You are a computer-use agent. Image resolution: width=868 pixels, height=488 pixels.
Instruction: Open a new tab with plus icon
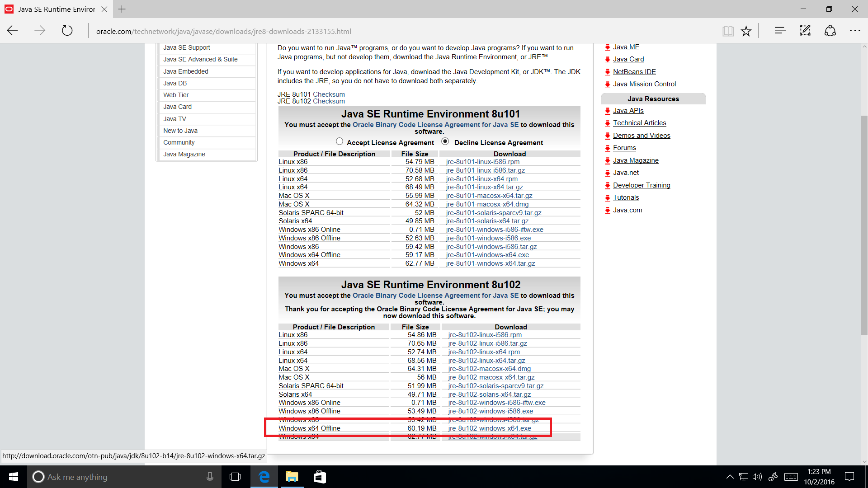click(x=122, y=9)
